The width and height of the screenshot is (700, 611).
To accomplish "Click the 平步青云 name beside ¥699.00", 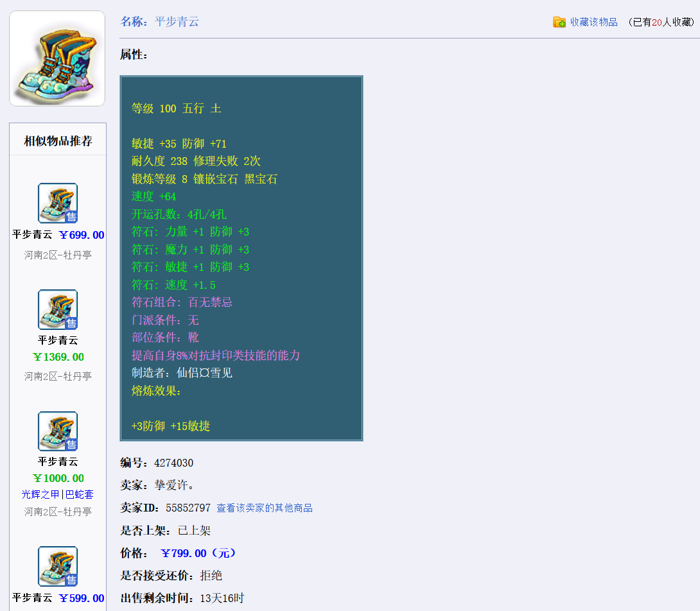I will (32, 235).
